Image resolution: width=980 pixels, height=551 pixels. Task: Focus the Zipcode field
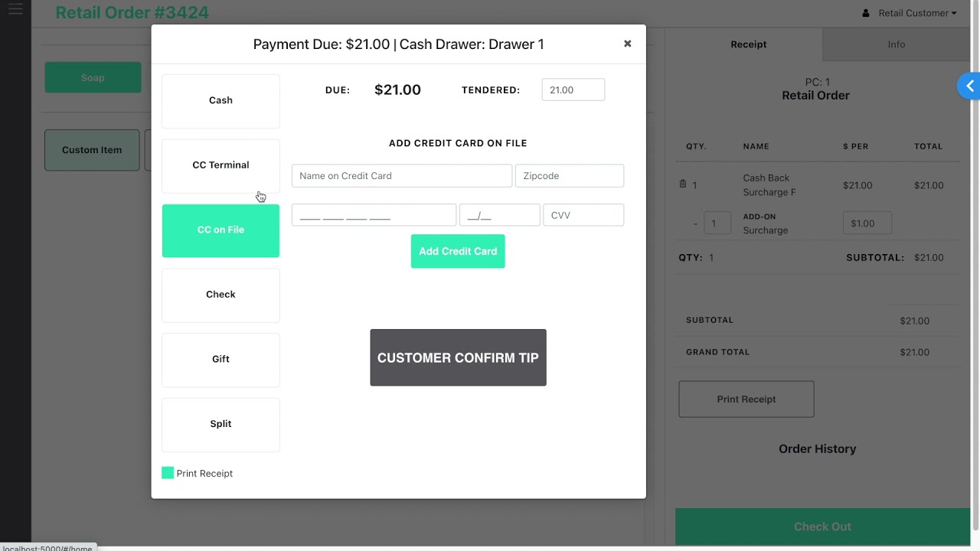[570, 175]
